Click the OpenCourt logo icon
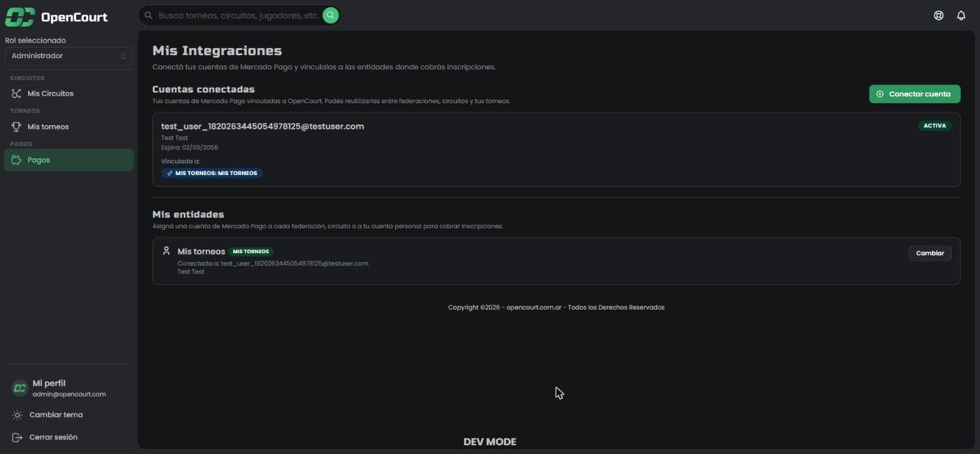 coord(19,17)
